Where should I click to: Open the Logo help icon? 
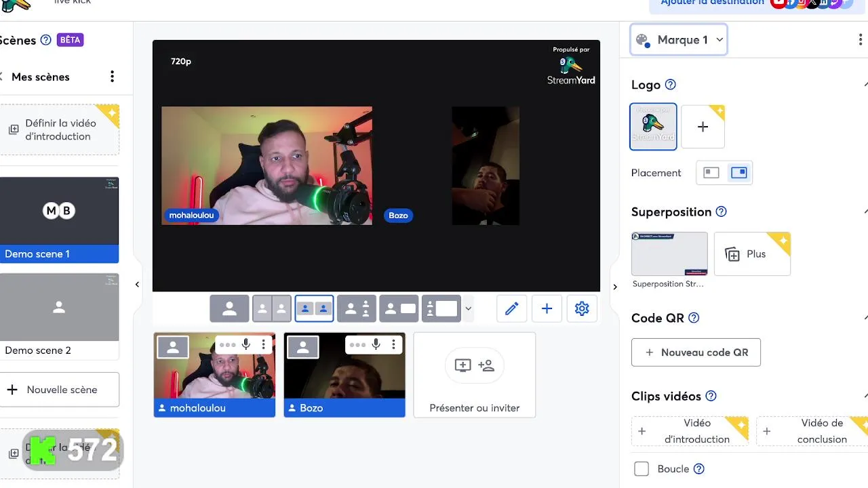tap(670, 85)
